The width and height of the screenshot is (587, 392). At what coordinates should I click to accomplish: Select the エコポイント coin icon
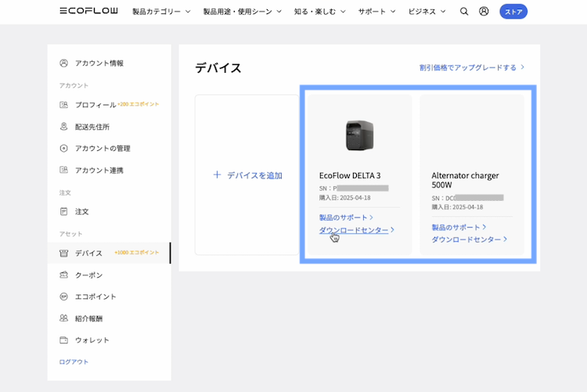[x=63, y=297]
